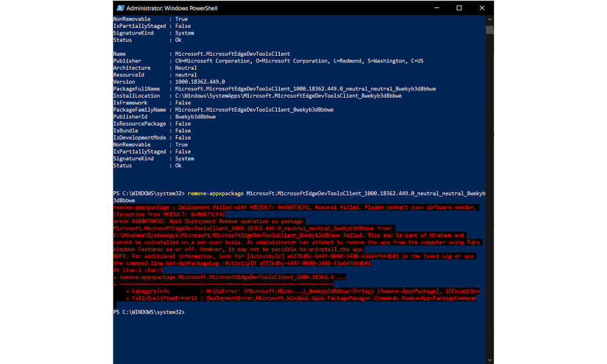The width and height of the screenshot is (607, 364).
Task: Click the lower 'SignatureKind' value 'System'
Action: pyautogui.click(x=185, y=158)
